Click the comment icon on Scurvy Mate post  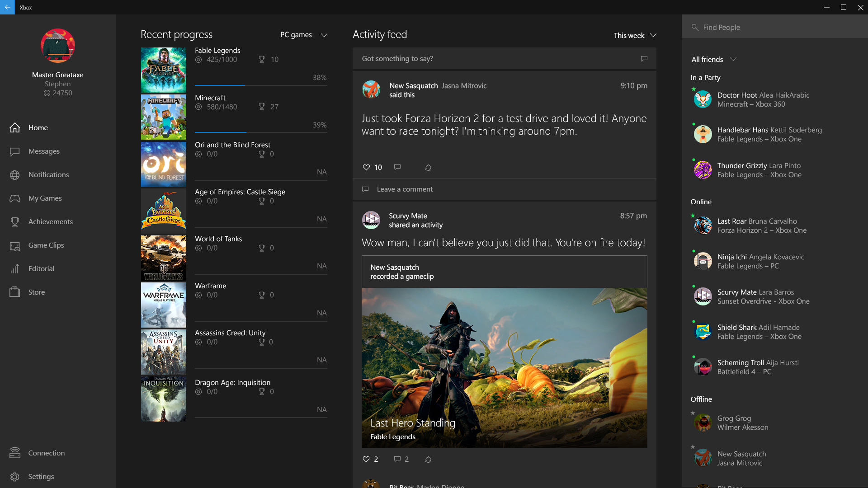(396, 459)
